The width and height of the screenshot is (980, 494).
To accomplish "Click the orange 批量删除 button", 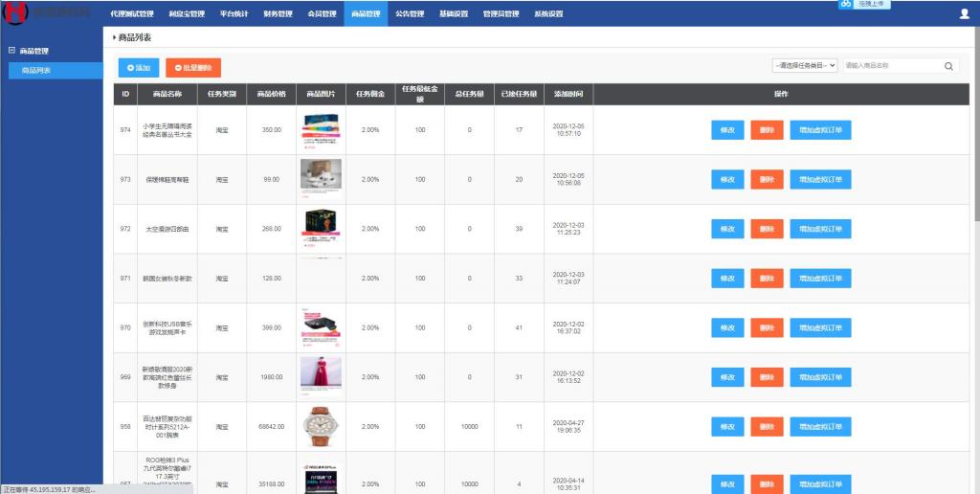I will point(192,68).
